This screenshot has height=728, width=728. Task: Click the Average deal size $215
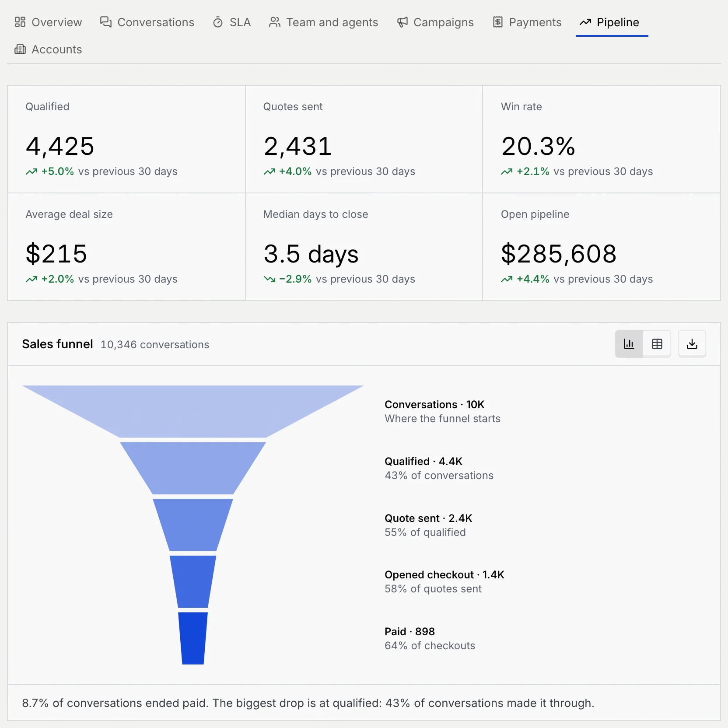(x=56, y=254)
